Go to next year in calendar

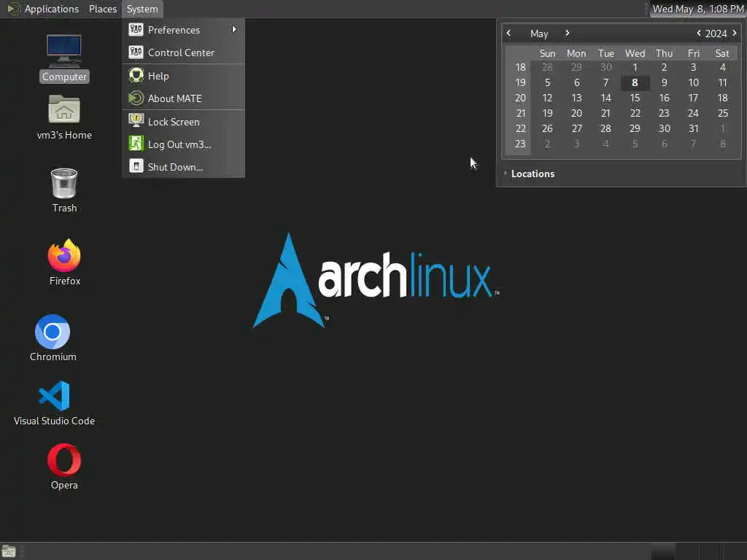pyautogui.click(x=734, y=33)
